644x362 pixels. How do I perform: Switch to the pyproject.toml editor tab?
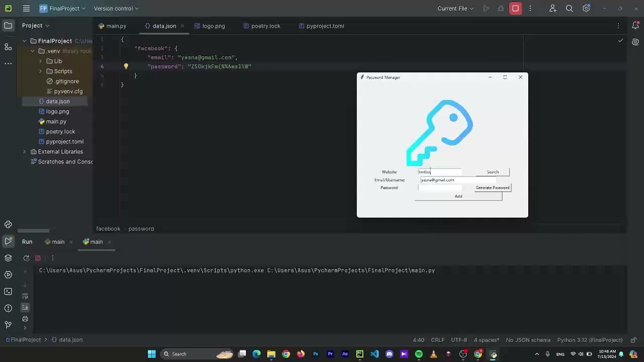tap(321, 26)
